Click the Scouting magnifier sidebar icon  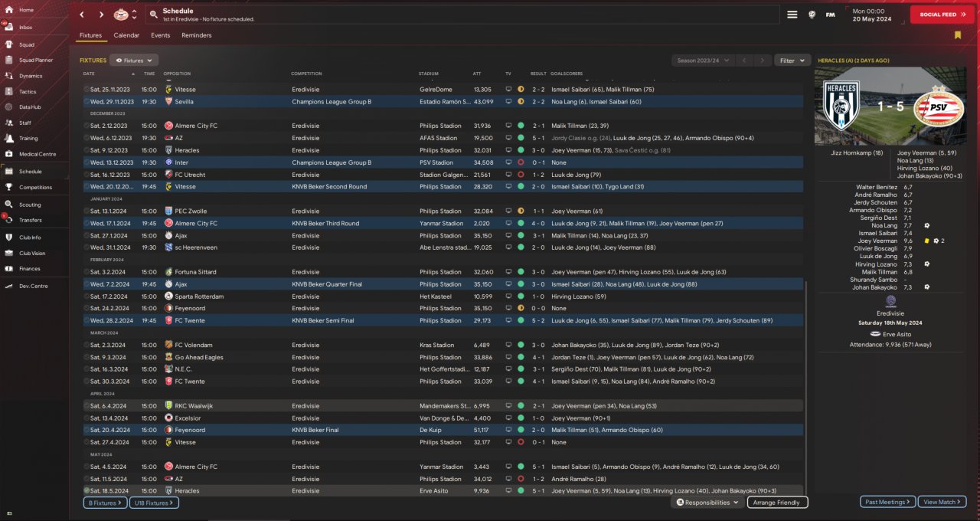pos(10,205)
